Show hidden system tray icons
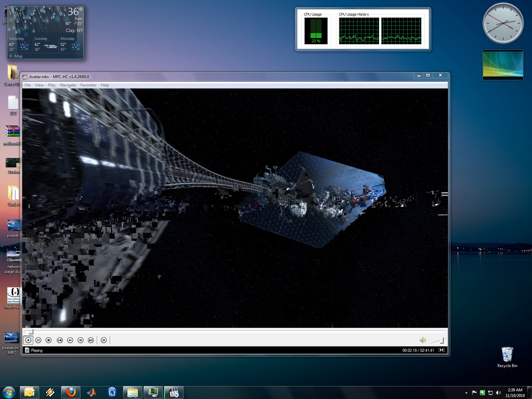This screenshot has height=399, width=532. pyautogui.click(x=466, y=393)
